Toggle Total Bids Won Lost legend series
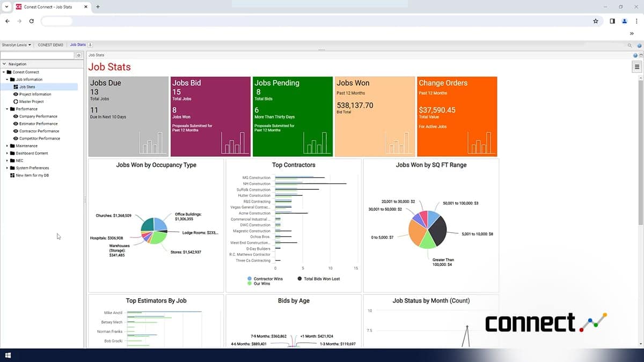 [x=319, y=279]
